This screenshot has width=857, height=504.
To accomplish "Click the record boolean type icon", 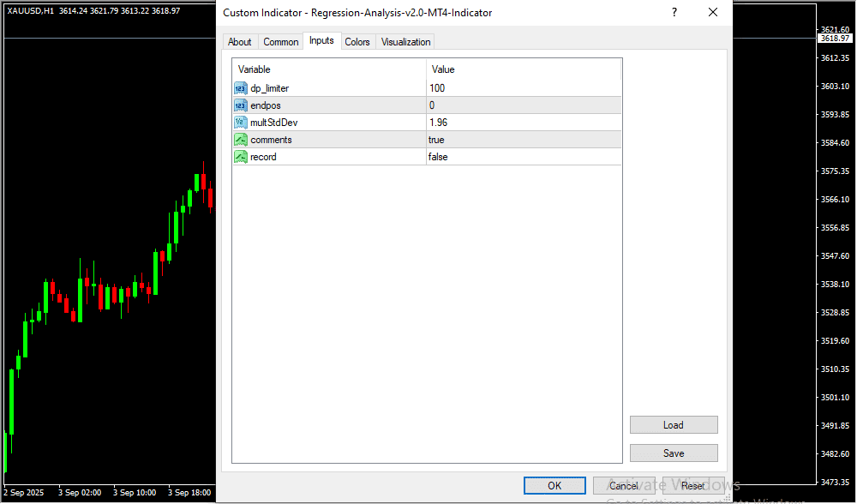I will click(241, 157).
